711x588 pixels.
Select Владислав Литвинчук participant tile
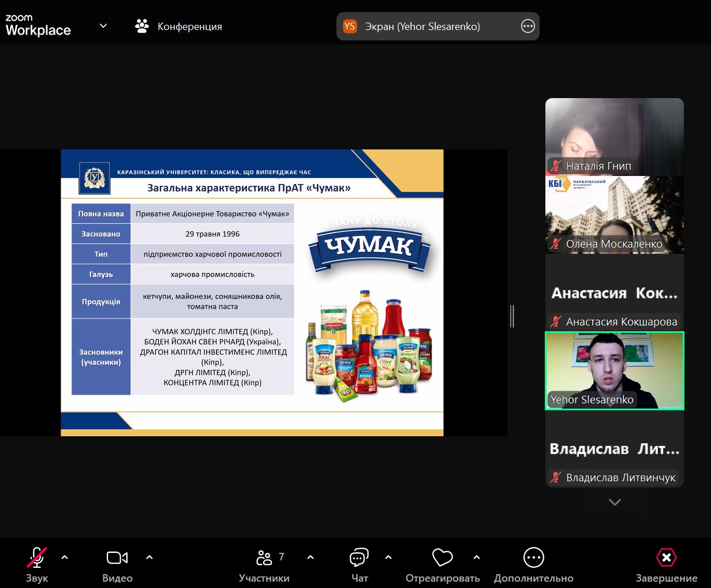pos(615,448)
